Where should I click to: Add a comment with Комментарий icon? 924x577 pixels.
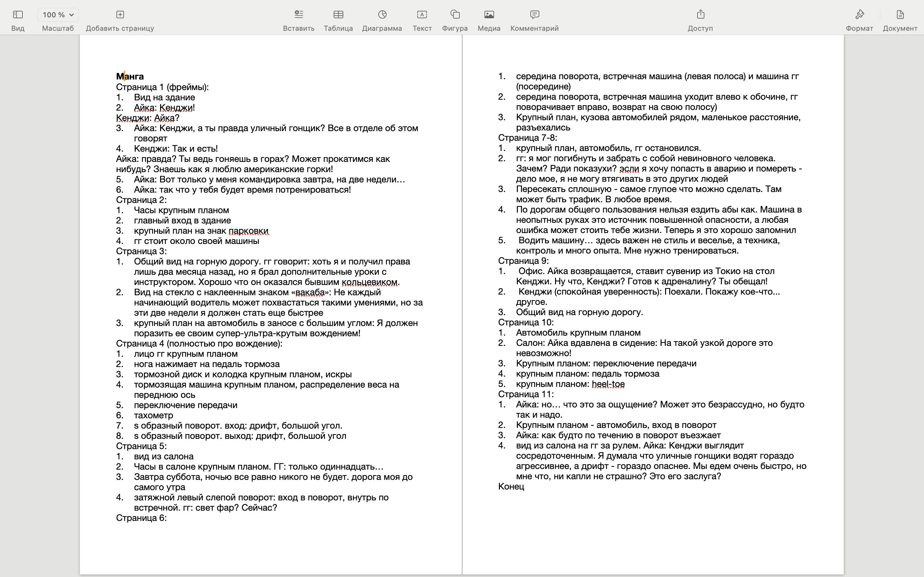[534, 15]
